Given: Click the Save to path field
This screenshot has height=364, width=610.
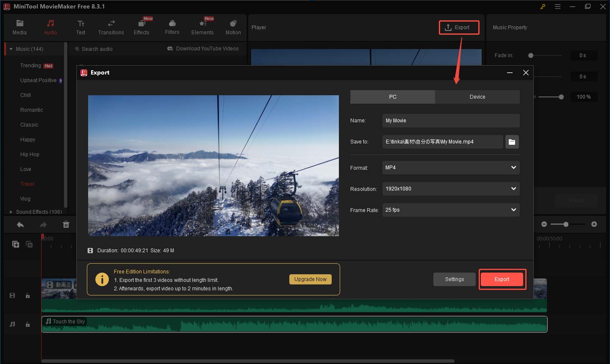Looking at the screenshot, I should (443, 142).
